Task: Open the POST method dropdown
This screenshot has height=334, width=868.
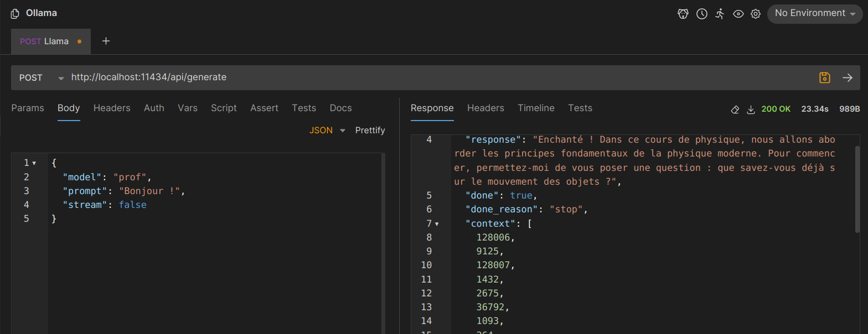Action: coord(42,78)
